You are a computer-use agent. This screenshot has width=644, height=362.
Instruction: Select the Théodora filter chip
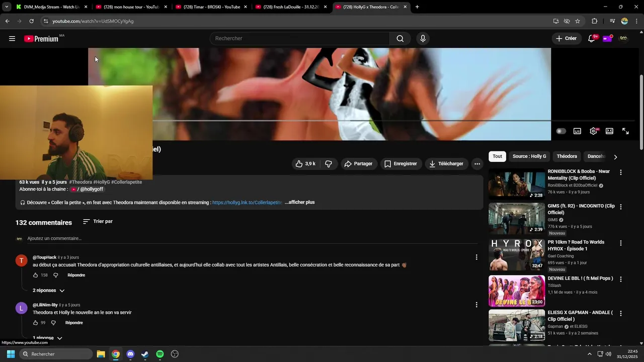(567, 156)
